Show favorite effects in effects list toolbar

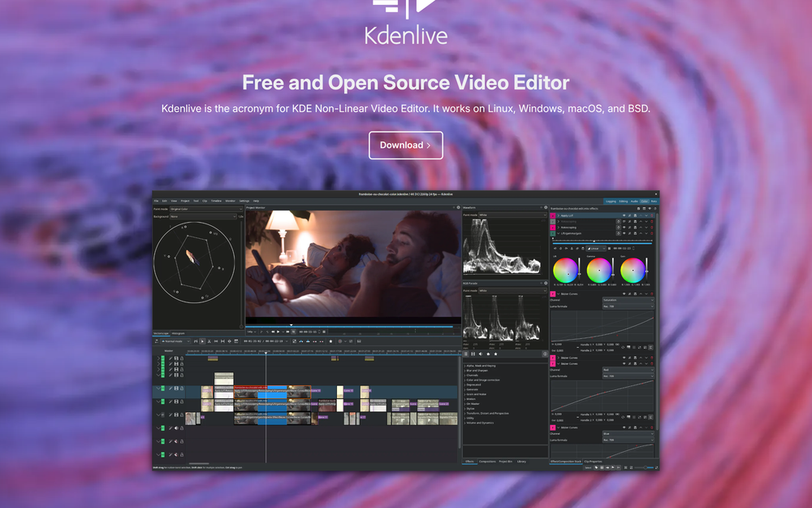[495, 354]
